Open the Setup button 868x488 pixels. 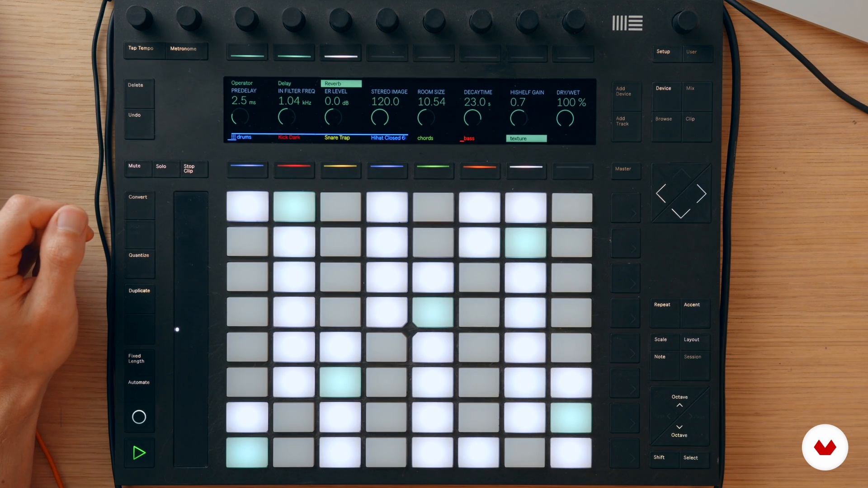click(667, 53)
